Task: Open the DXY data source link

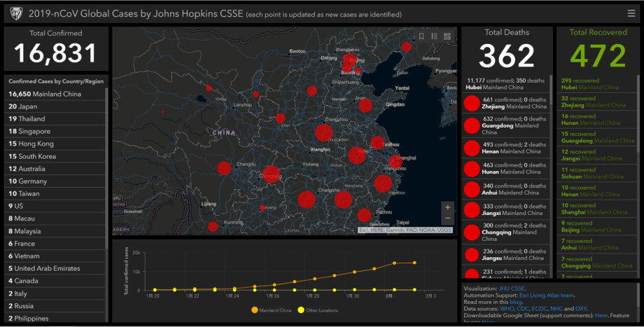Action: coord(581,308)
